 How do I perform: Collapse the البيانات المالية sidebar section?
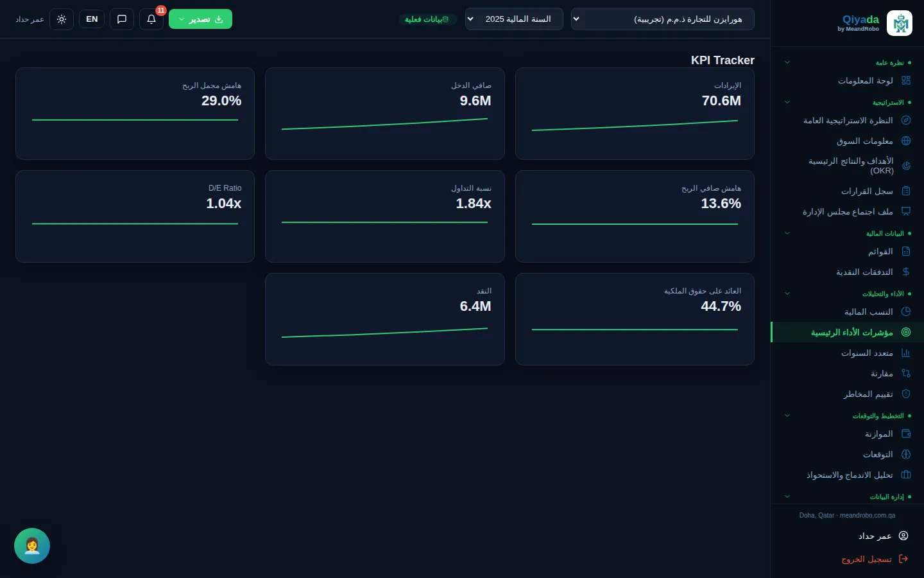[x=787, y=233]
